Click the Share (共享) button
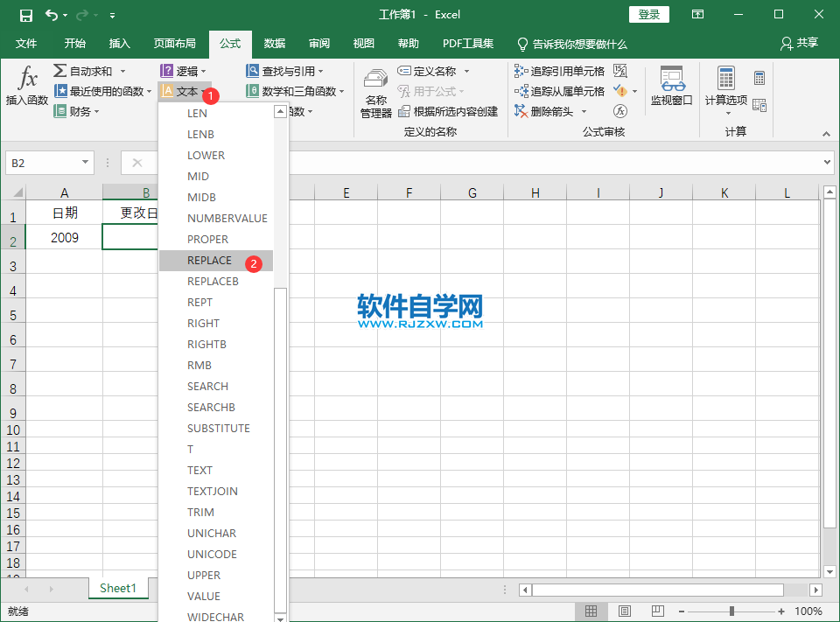The image size is (840, 622). point(799,44)
